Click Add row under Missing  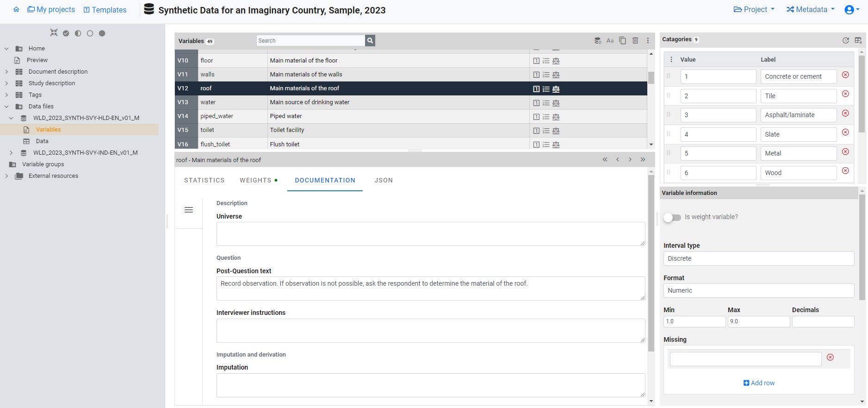click(x=759, y=383)
